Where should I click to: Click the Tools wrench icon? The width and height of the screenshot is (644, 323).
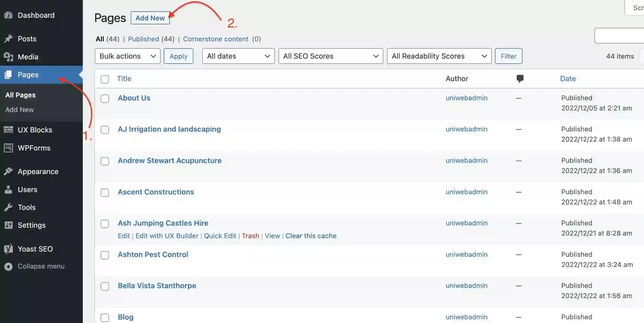(8, 207)
